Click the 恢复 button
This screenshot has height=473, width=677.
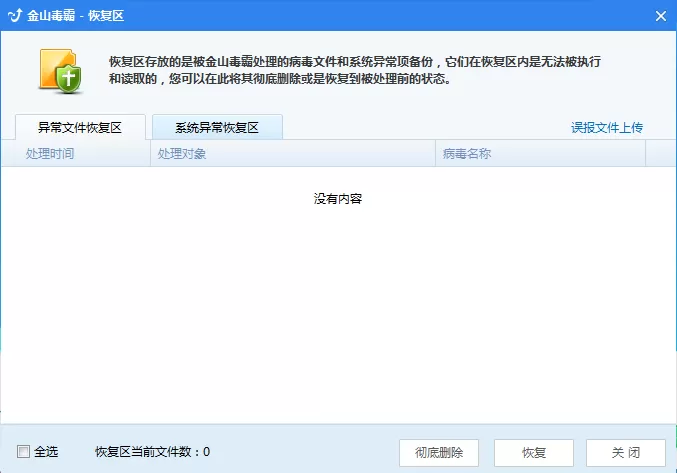pyautogui.click(x=534, y=453)
